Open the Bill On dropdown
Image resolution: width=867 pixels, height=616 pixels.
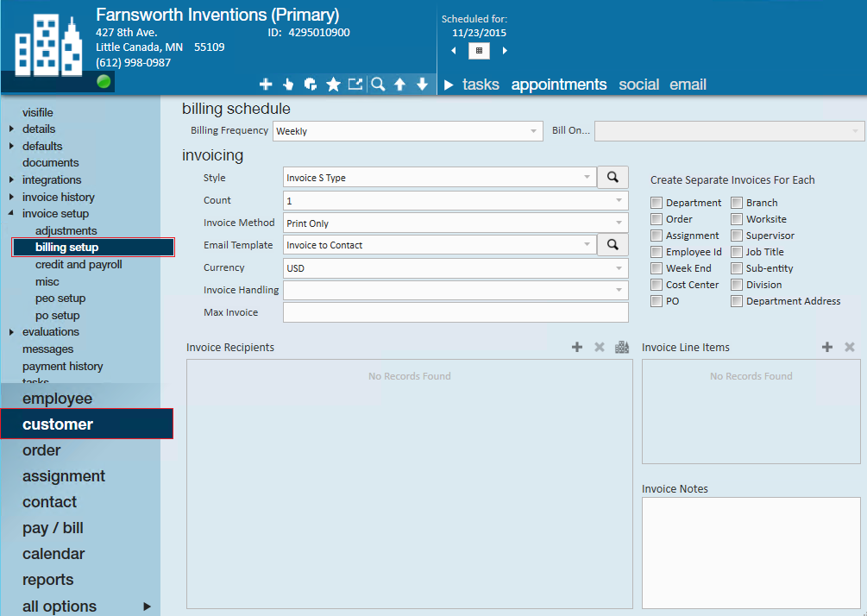point(729,131)
